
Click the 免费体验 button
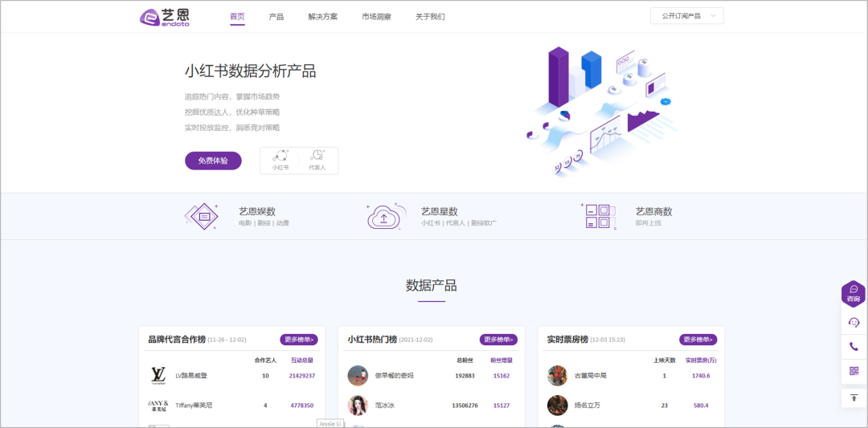coord(213,161)
